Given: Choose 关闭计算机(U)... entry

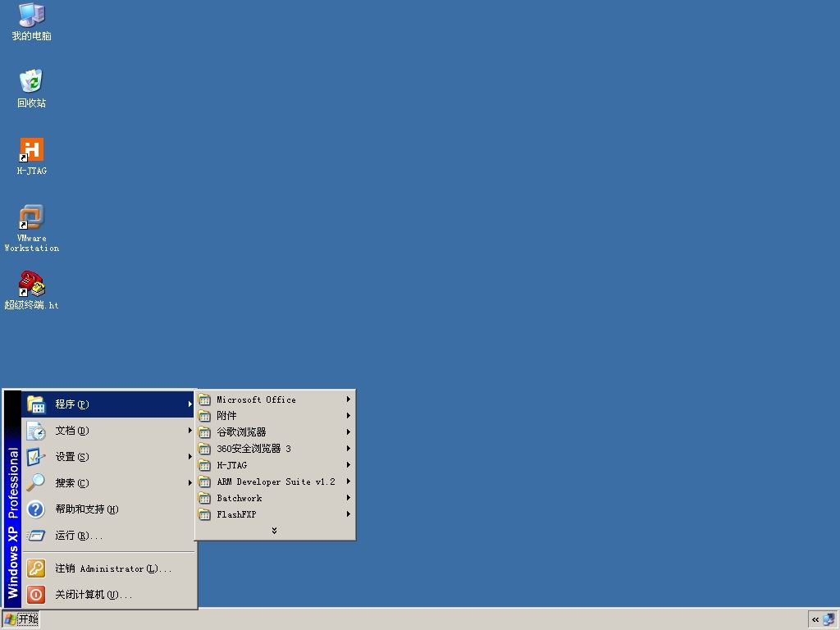Looking at the screenshot, I should 108,595.
